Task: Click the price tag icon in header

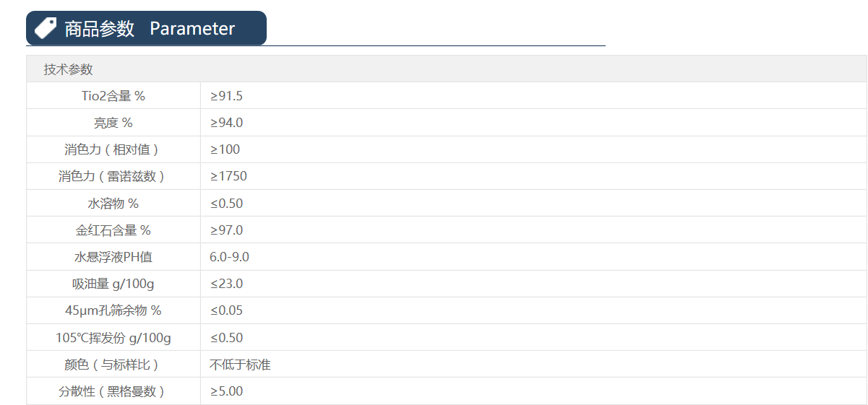Action: click(46, 28)
